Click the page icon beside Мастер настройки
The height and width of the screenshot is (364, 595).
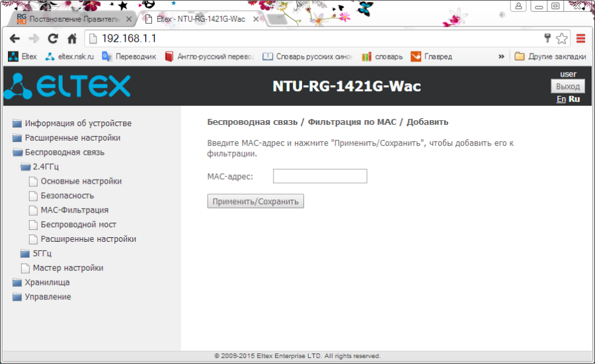[25, 268]
